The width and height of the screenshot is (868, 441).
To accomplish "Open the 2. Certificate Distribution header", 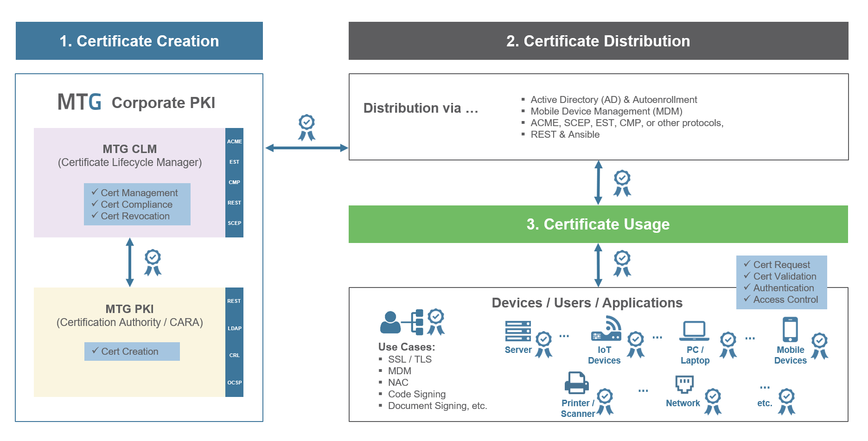I will pos(598,41).
